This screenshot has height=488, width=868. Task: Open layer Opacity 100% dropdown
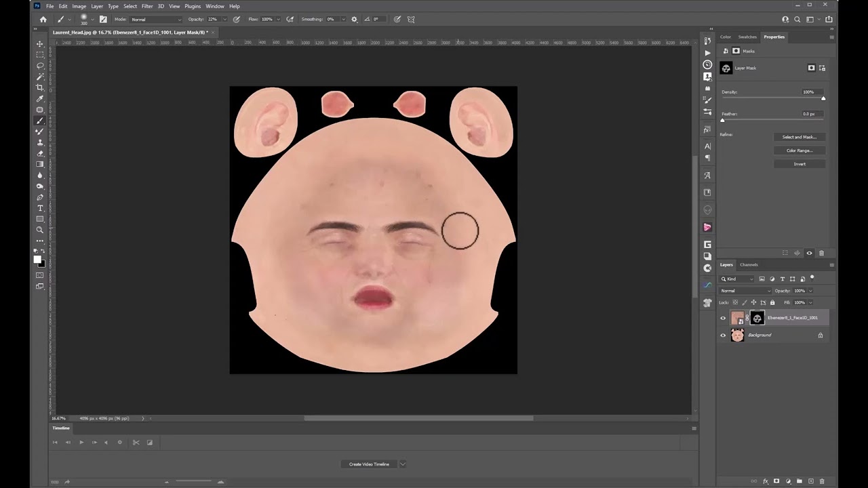810,291
